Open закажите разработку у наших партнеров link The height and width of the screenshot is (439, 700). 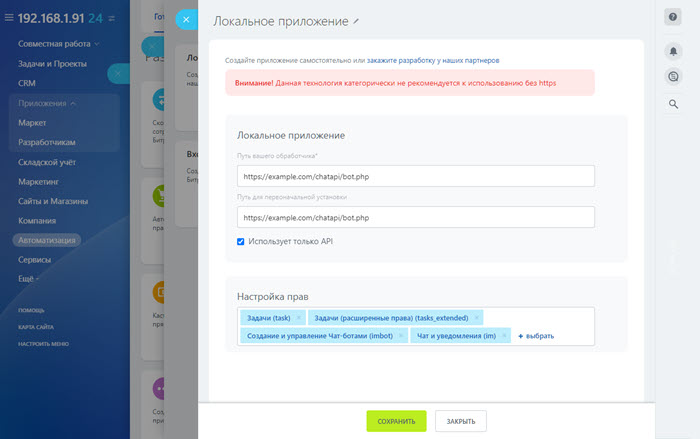pyautogui.click(x=433, y=60)
